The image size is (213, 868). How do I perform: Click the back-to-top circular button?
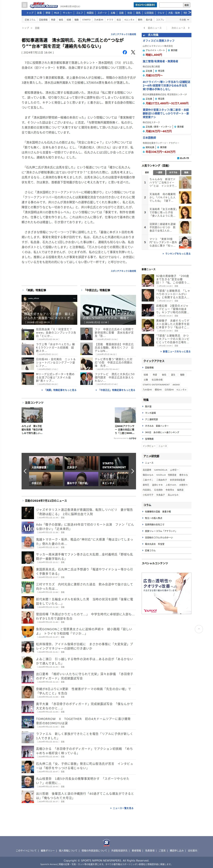point(199,629)
